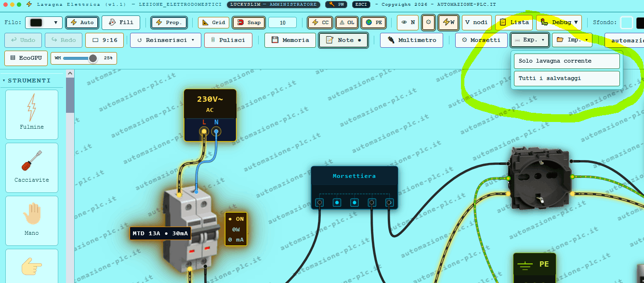Click the lightning app logo icon
This screenshot has height=283, width=644.
click(x=29, y=4)
